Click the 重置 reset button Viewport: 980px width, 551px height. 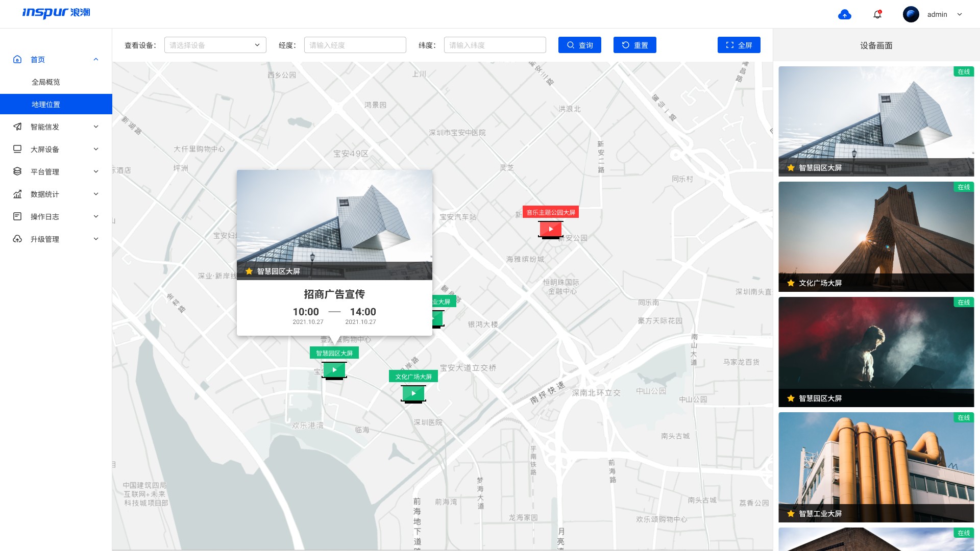point(635,45)
